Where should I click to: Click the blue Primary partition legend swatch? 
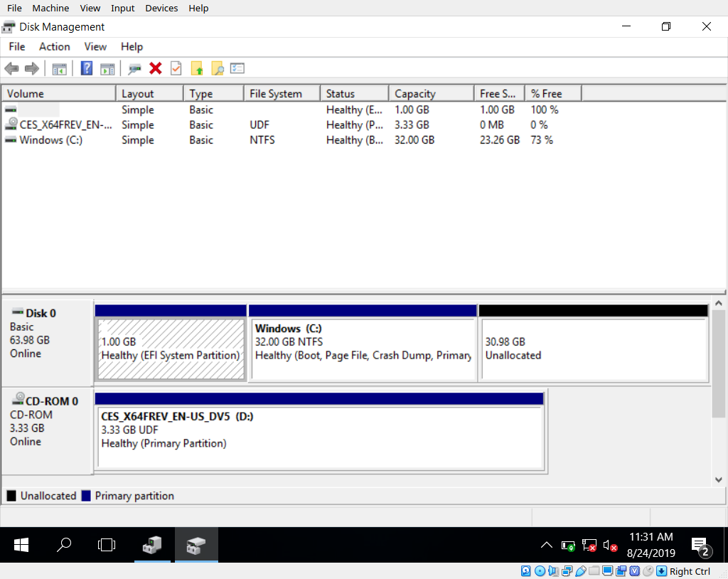tap(87, 496)
